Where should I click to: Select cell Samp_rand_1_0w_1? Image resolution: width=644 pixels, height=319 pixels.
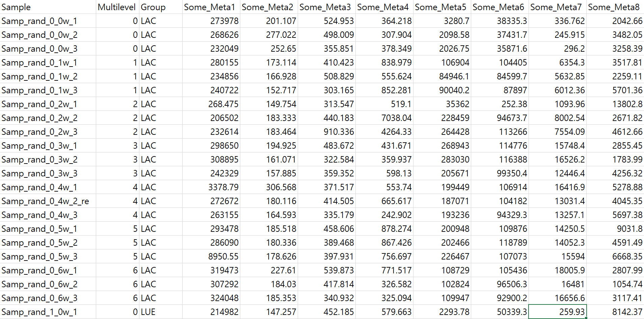48,312
